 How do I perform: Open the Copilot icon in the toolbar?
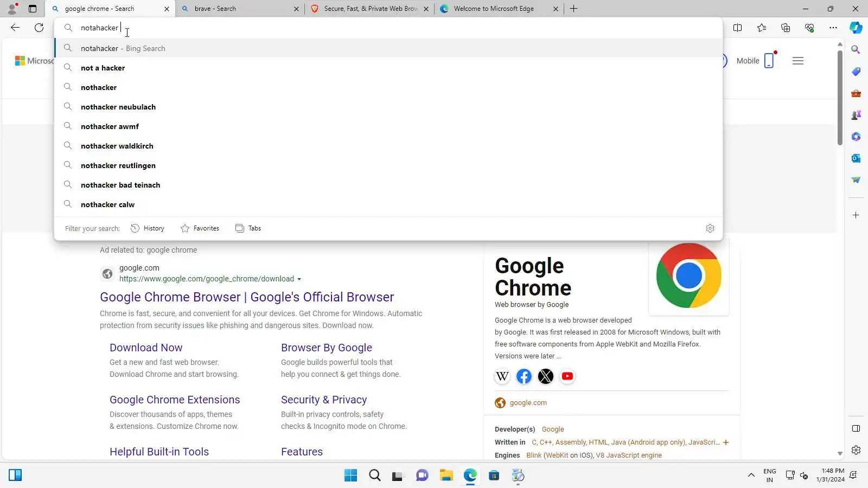(856, 28)
